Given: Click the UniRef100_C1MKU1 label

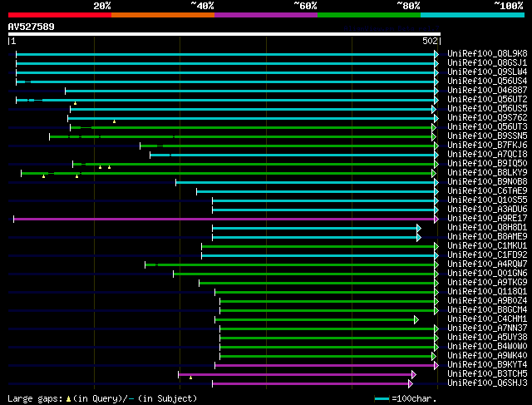Looking at the screenshot, I should (487, 246).
